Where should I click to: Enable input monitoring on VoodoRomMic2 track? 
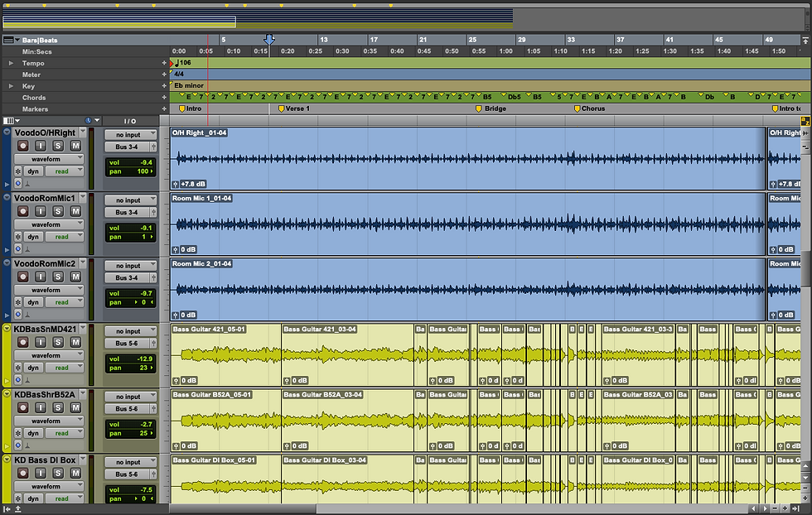click(41, 277)
